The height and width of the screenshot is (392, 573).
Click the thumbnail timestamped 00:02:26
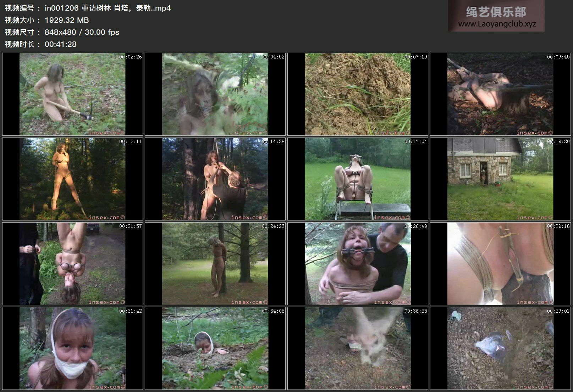point(72,94)
